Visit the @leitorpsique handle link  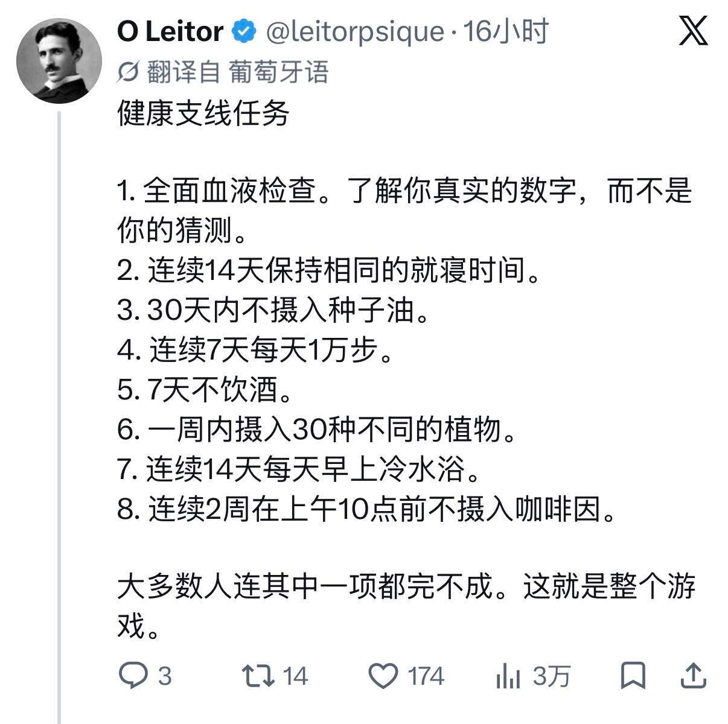pyautogui.click(x=354, y=31)
